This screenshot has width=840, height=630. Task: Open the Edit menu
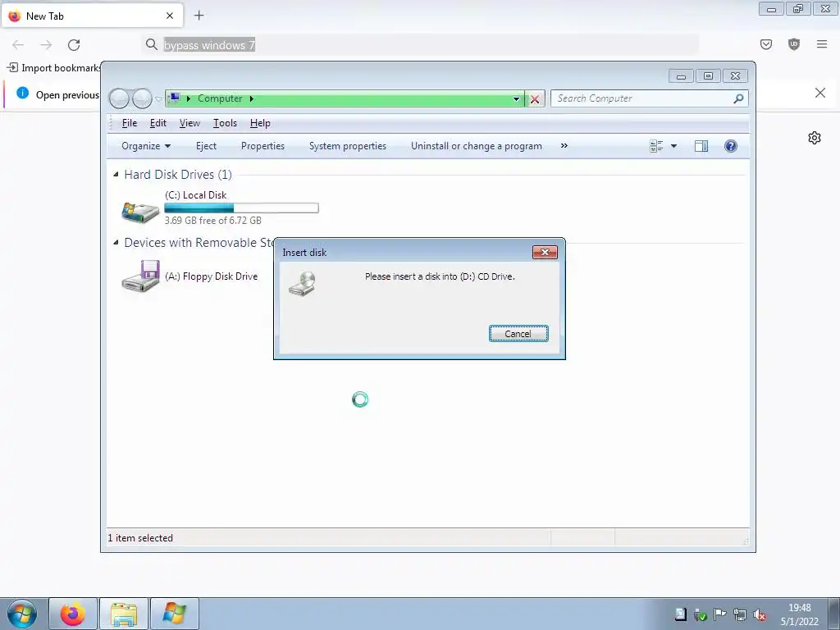point(158,123)
